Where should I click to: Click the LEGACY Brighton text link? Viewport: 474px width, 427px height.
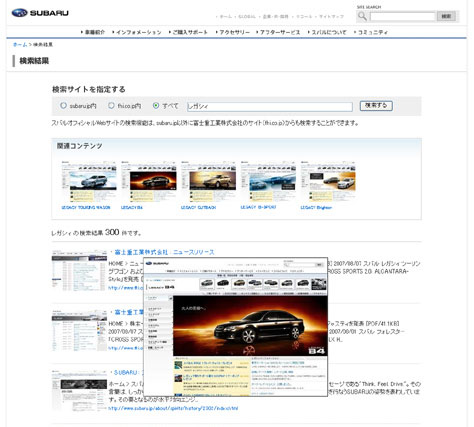[316, 207]
